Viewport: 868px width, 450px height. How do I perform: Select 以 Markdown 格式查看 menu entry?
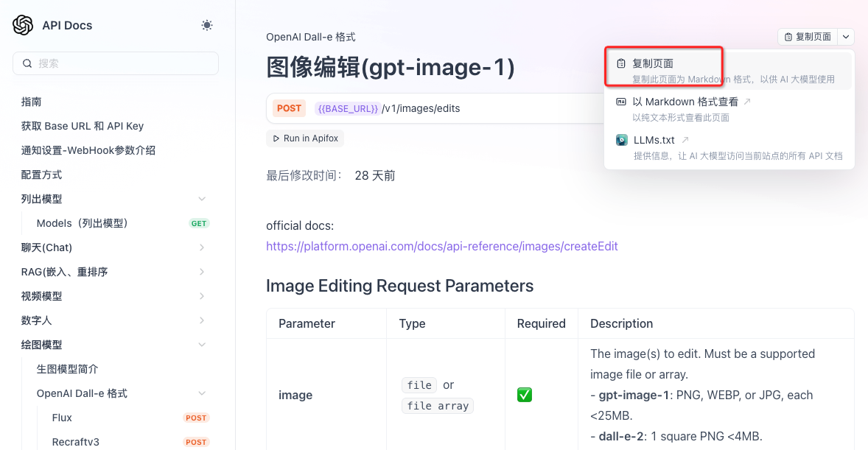tap(729, 109)
